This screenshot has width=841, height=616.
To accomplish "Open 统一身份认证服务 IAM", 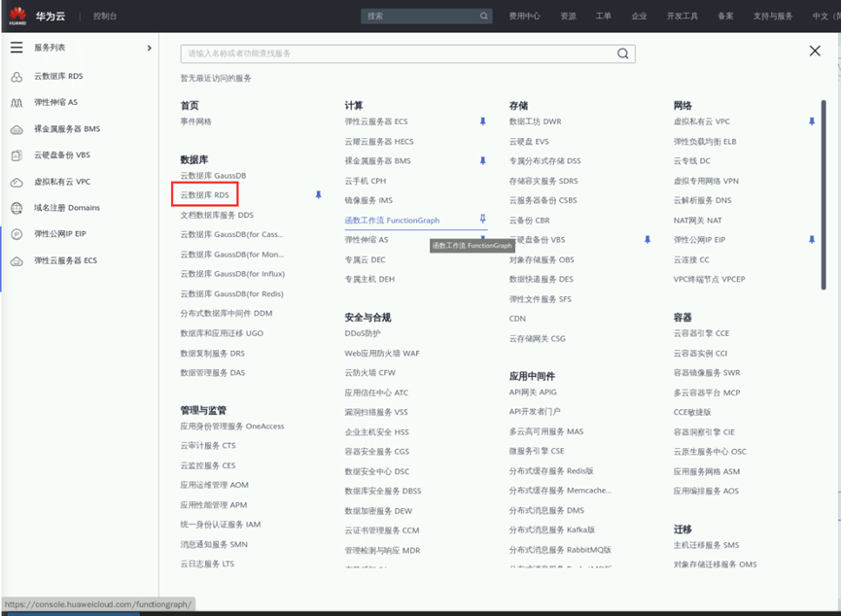I will [220, 525].
